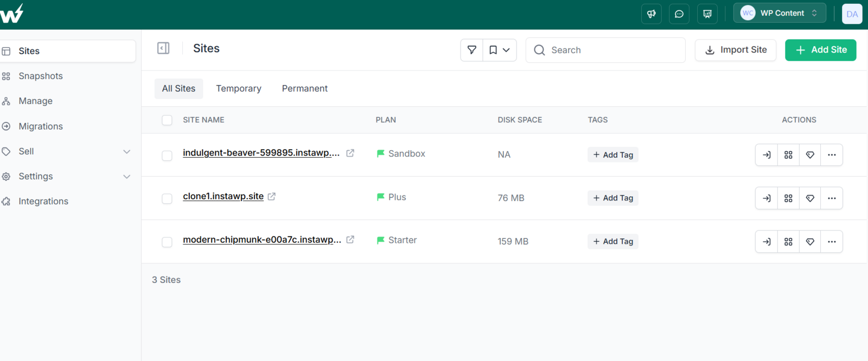Open external link for clone1.instawp.site
This screenshot has height=361, width=868.
[x=272, y=196]
